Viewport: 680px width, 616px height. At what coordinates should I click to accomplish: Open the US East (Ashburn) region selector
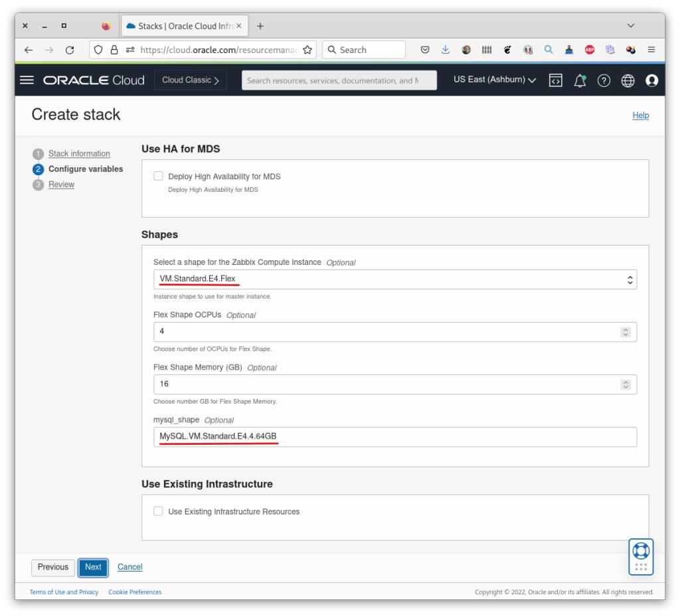click(x=494, y=80)
